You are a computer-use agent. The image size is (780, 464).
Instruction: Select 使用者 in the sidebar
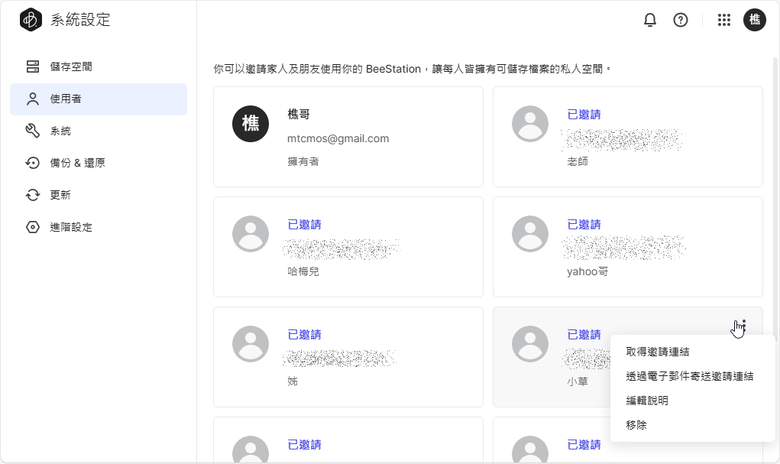coord(98,99)
